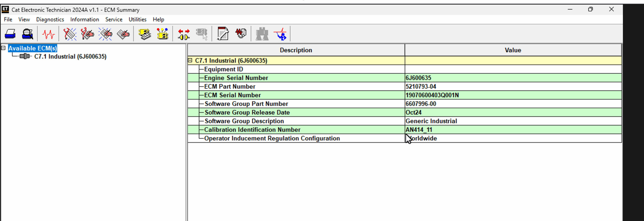Select the Equipment ID value cell
Viewport: 644px width, 221px height.
coord(513,69)
